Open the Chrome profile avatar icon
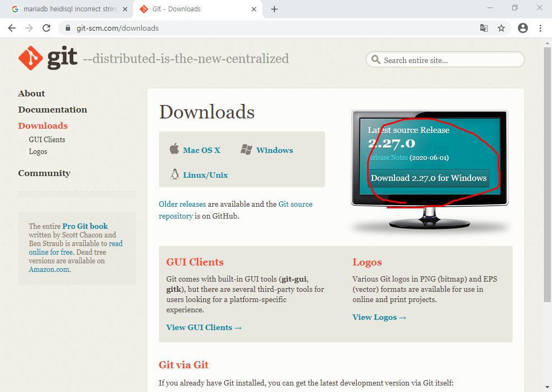552x392 pixels. (x=523, y=28)
